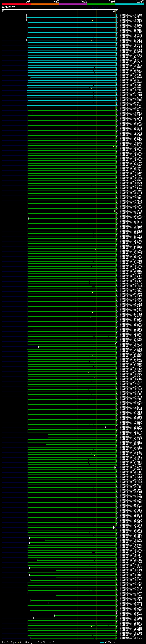Image resolution: width=146 pixels, height=644 pixels.
Task: Click the UniRef100_P05317 label
Action: pos(131,422)
